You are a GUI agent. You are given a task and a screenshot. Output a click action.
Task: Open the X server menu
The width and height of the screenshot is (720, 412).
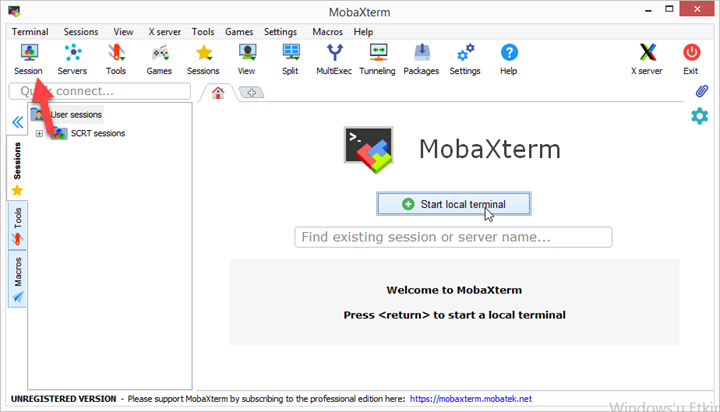point(164,32)
